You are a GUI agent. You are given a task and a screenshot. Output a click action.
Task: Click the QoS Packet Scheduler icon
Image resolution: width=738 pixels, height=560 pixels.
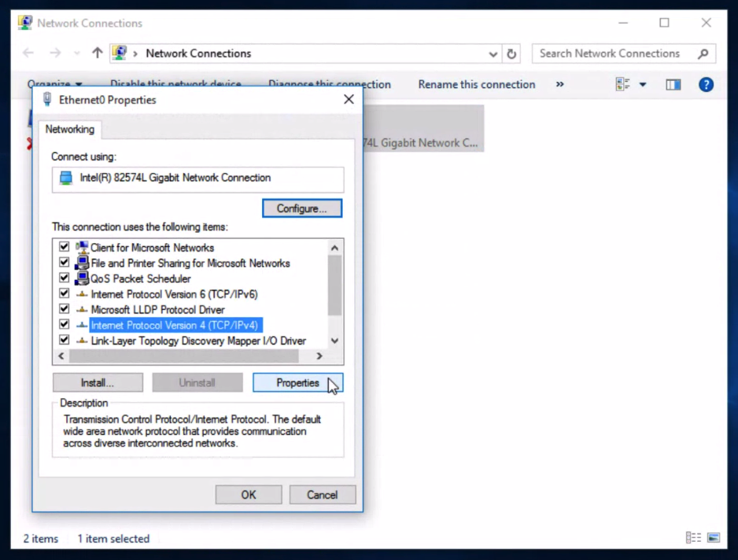coord(82,278)
